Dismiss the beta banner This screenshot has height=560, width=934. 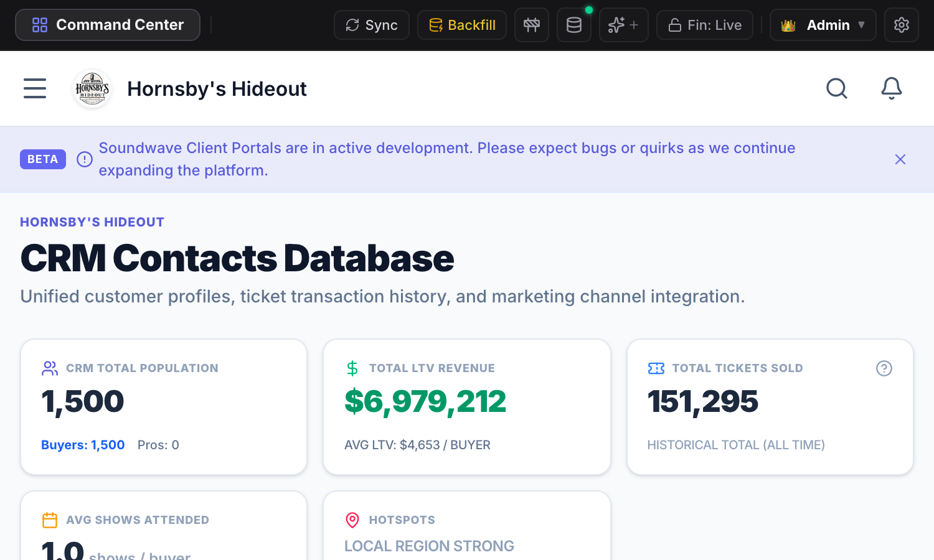900,159
